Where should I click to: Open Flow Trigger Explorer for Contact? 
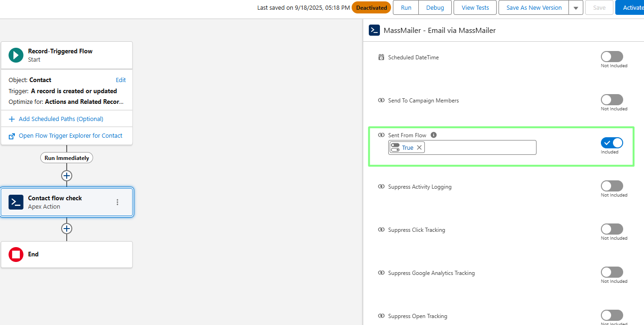[x=70, y=136]
